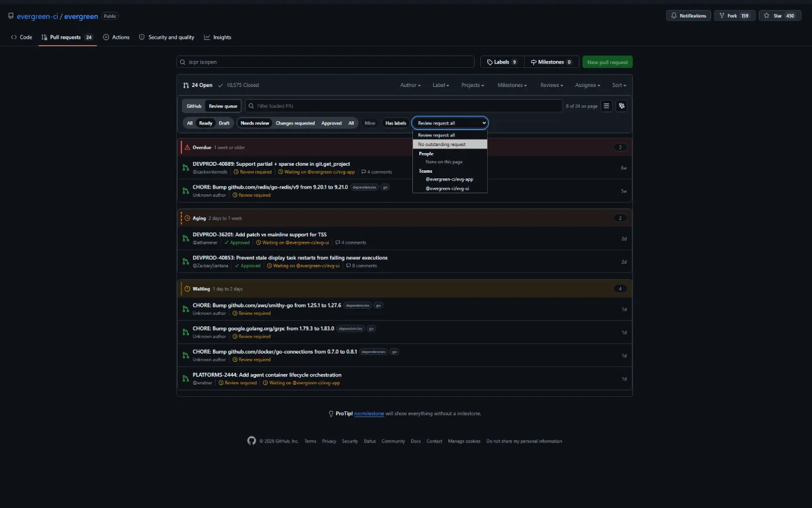The height and width of the screenshot is (508, 812).
Task: Click the settings icon right of list view icon
Action: coord(622,106)
